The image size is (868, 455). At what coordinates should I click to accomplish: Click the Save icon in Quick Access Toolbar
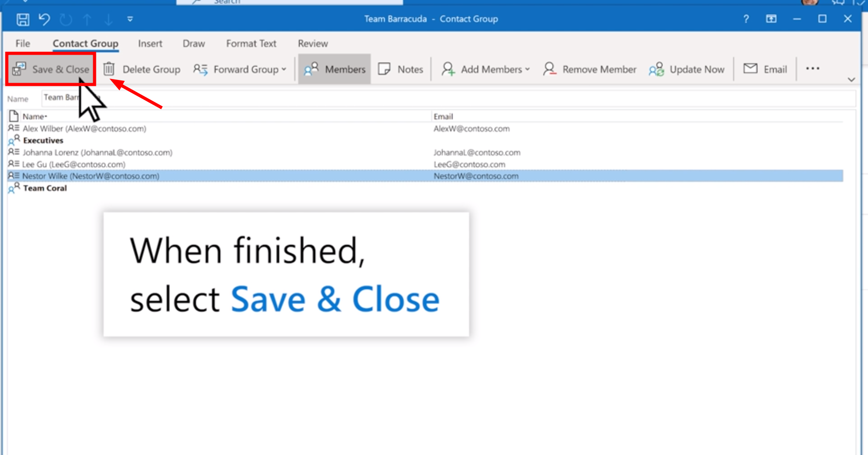pos(23,19)
